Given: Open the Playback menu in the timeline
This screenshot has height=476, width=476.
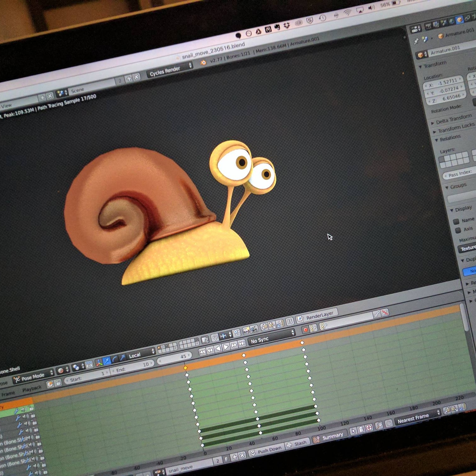Looking at the screenshot, I should click(32, 389).
